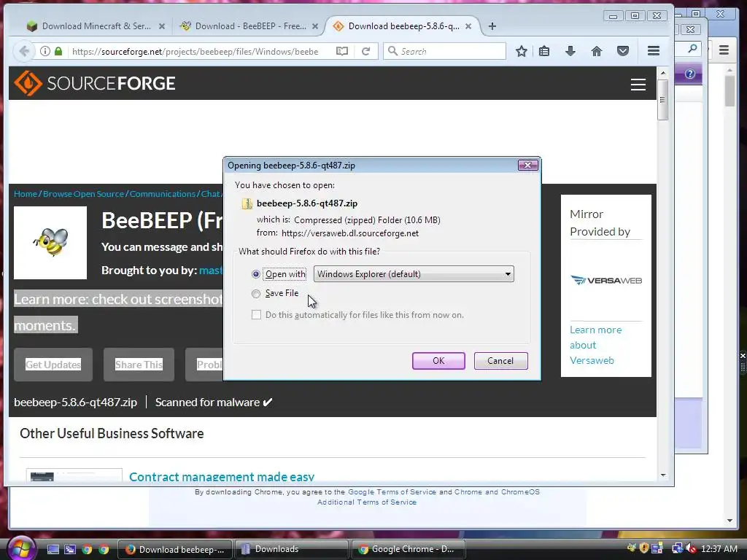Viewport: 747px width, 560px height.
Task: Reload the SourceForge page
Action: point(365,52)
